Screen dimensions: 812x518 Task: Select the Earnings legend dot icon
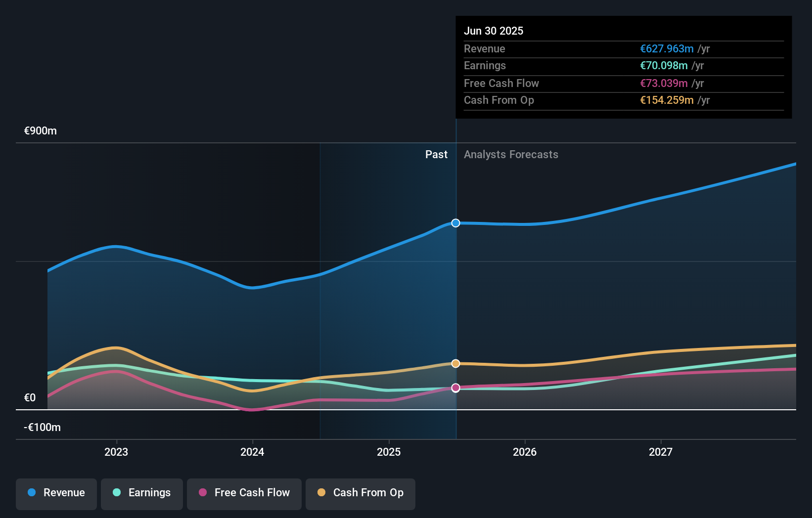point(117,493)
